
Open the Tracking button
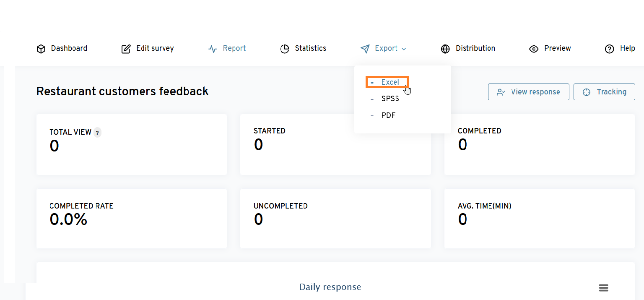coord(604,92)
